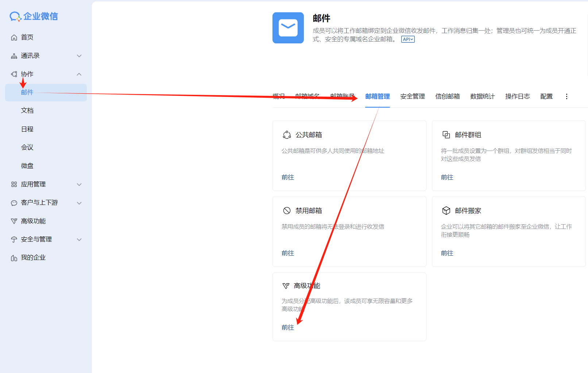Click the 安全与管理 umbrella icon
The width and height of the screenshot is (588, 373).
click(14, 240)
